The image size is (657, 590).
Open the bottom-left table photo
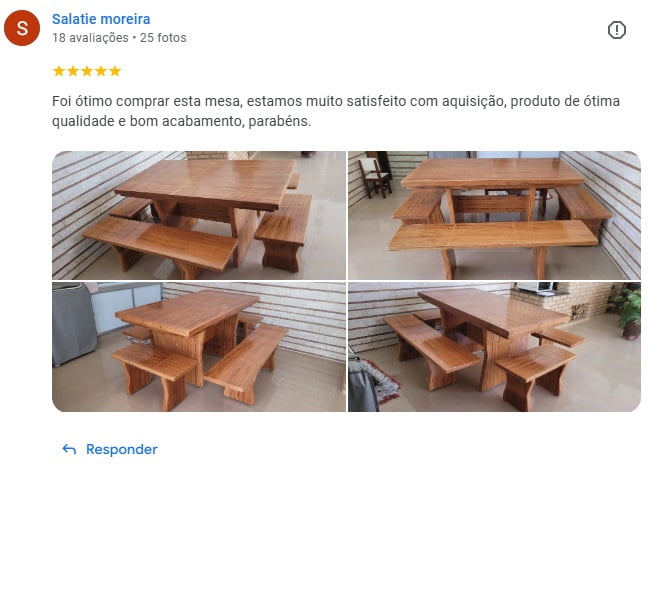(199, 347)
